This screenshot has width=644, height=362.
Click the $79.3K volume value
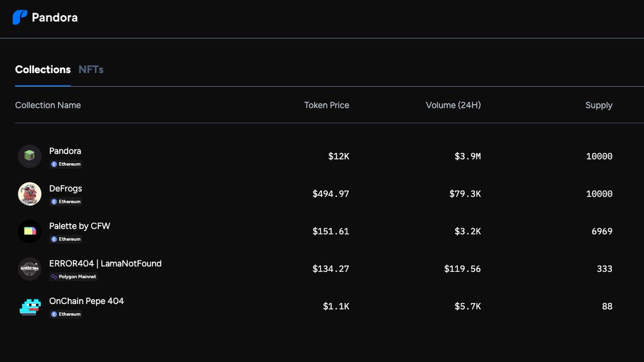[x=465, y=194]
